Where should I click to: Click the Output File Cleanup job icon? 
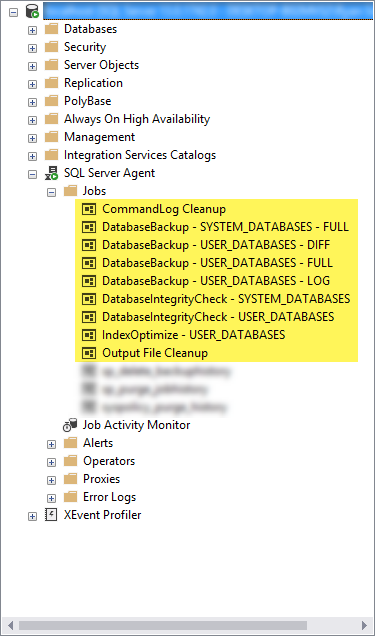pos(89,353)
